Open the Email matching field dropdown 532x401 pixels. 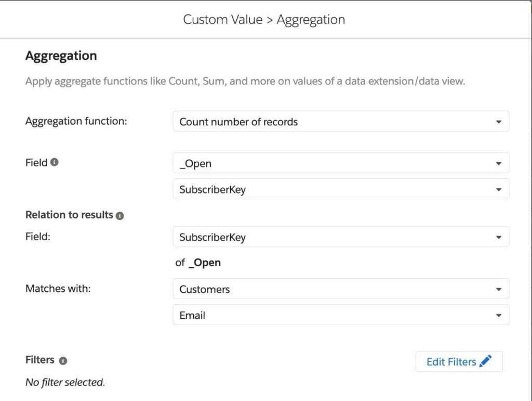341,315
